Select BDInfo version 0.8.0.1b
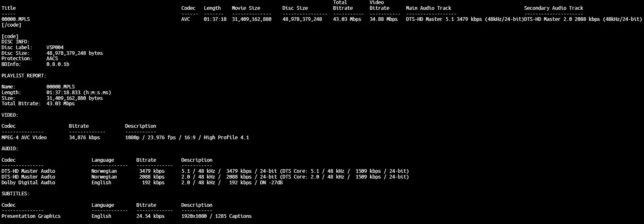644x224 pixels. click(58, 64)
